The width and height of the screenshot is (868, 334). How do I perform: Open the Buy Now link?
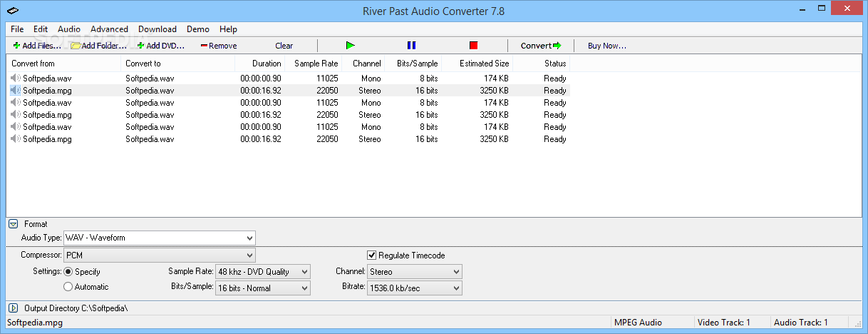click(606, 46)
